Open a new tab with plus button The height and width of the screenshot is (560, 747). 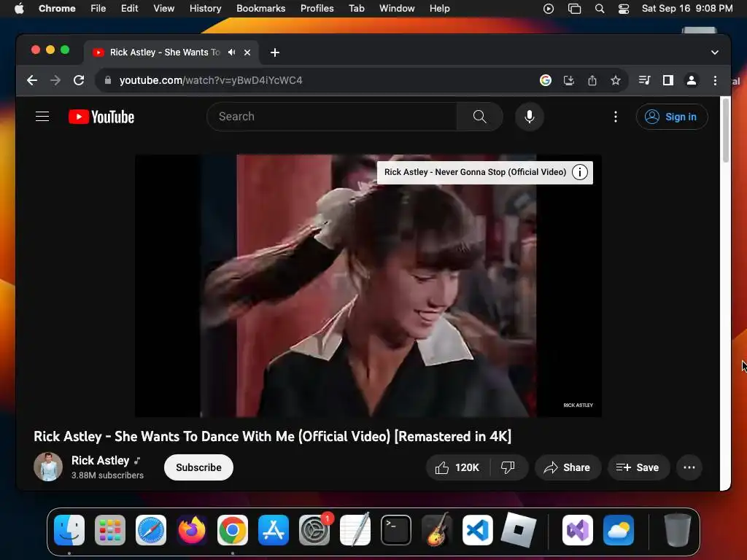click(x=275, y=52)
